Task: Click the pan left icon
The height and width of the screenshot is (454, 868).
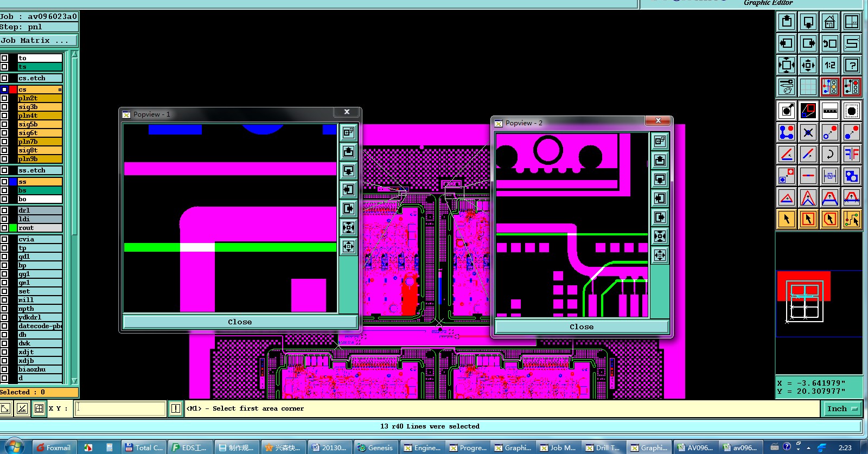Action: click(787, 43)
